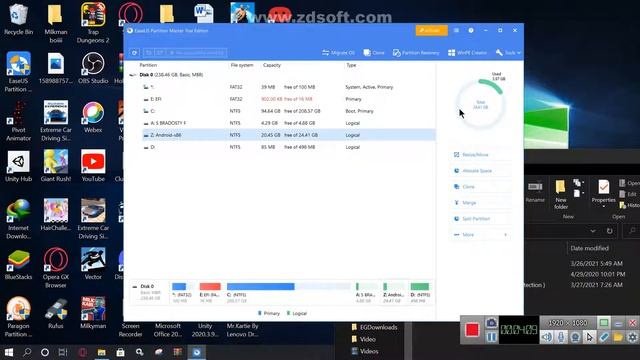The width and height of the screenshot is (640, 360).
Task: Expand the Tools dropdown menu
Action: click(508, 53)
